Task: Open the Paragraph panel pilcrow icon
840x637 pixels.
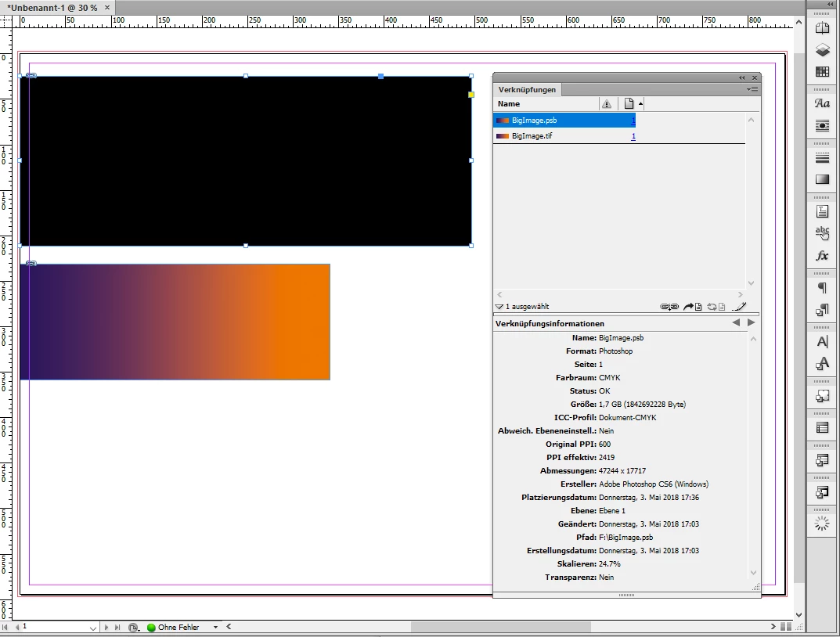Action: click(x=822, y=288)
